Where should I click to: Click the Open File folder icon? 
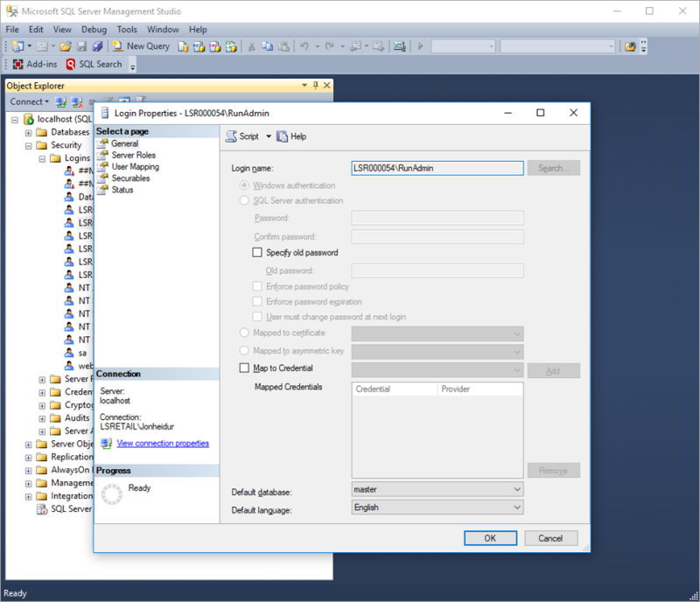[65, 45]
